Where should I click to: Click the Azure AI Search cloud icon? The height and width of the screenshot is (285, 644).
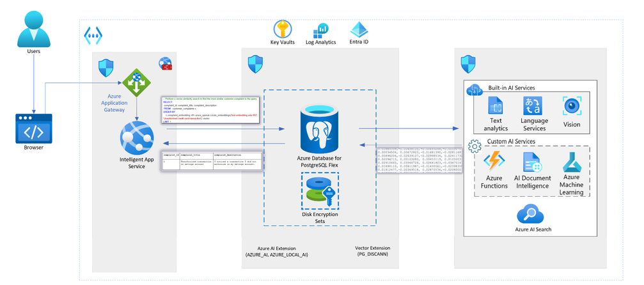click(x=530, y=214)
